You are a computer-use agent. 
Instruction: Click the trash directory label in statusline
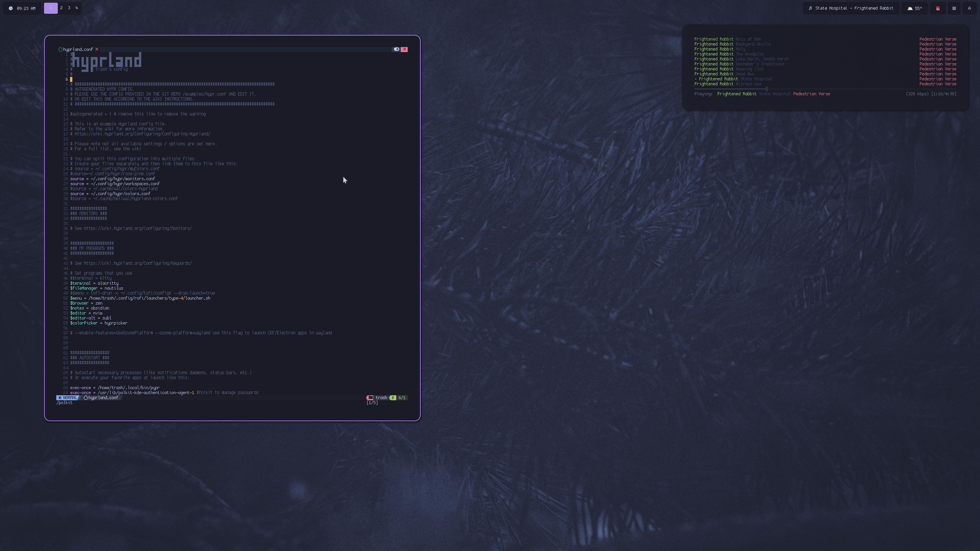tap(381, 398)
